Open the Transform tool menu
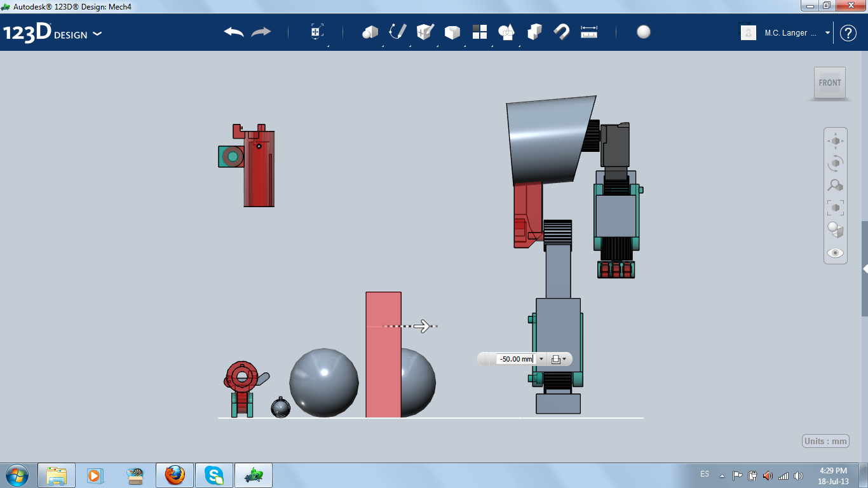This screenshot has width=868, height=488. click(317, 32)
